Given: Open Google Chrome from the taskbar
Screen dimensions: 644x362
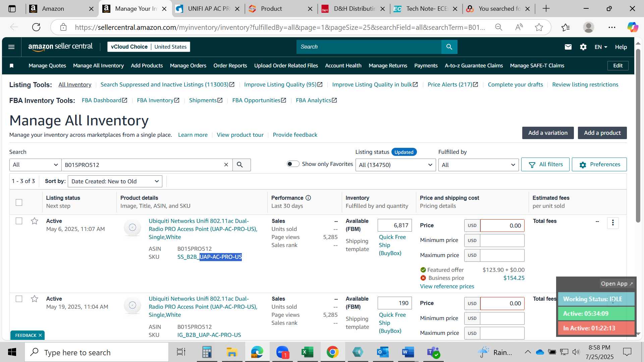Looking at the screenshot, I should (332, 352).
